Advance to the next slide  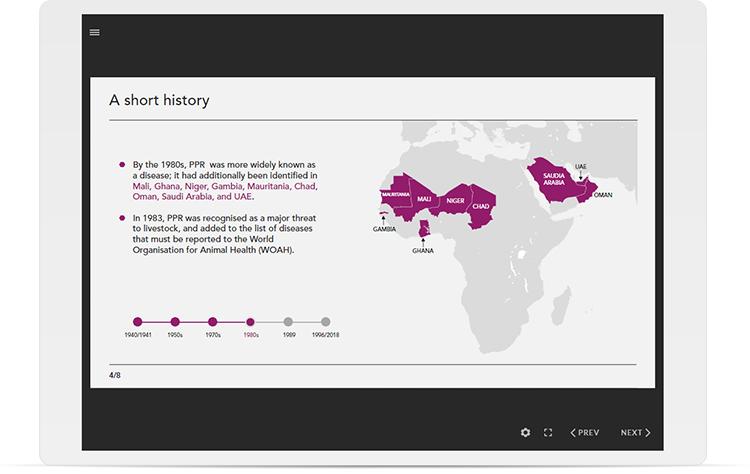(x=635, y=433)
